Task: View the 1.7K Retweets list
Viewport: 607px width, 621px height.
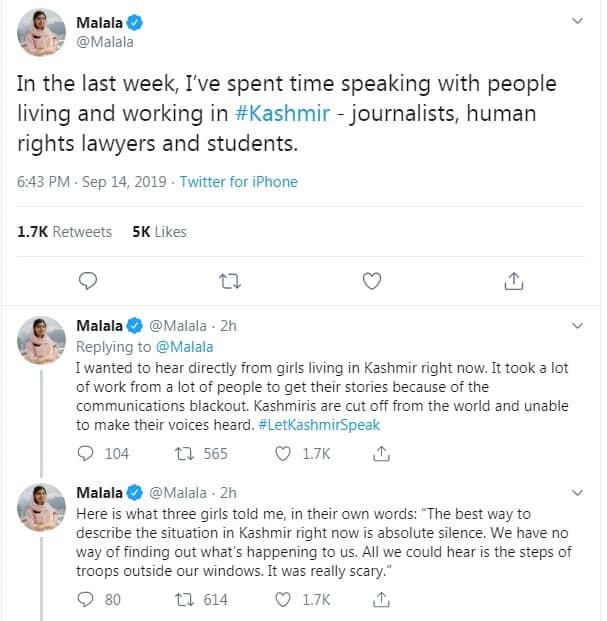Action: click(x=65, y=231)
